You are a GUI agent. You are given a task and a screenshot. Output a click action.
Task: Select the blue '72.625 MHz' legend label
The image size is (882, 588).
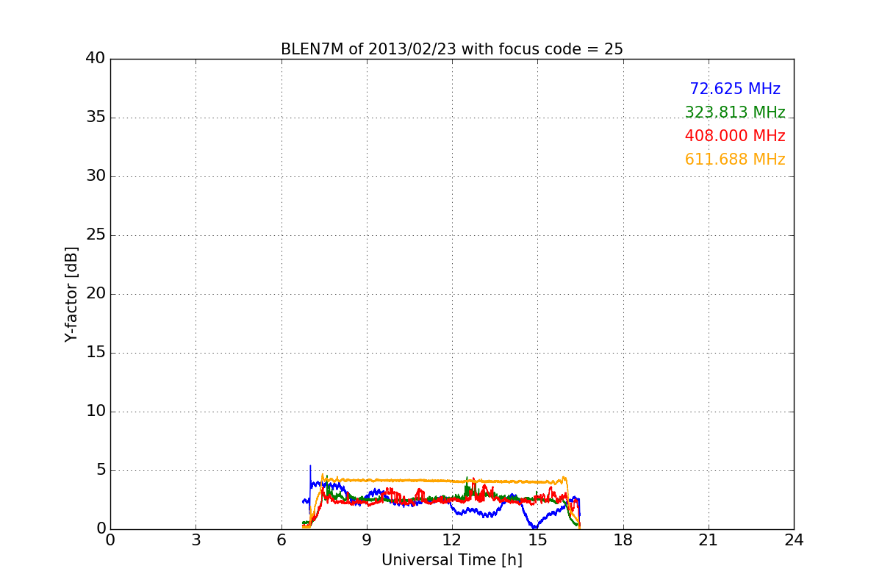click(x=735, y=89)
